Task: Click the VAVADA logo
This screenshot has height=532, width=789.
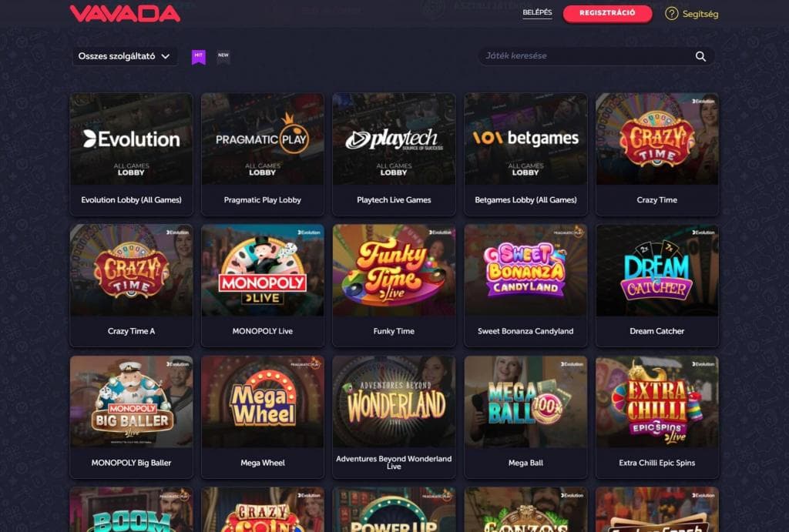Action: (x=125, y=14)
